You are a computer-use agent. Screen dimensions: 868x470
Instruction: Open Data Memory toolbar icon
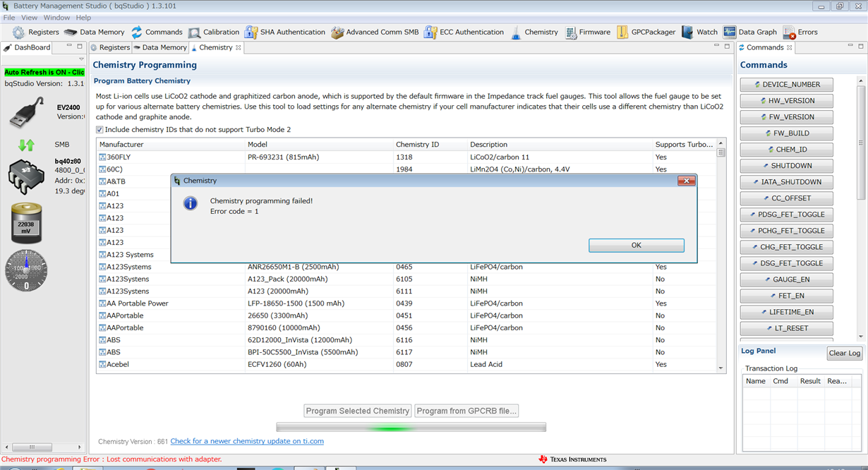click(94, 32)
